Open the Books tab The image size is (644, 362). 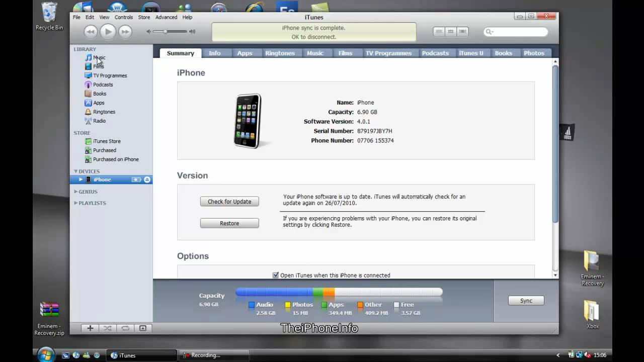[x=503, y=53]
